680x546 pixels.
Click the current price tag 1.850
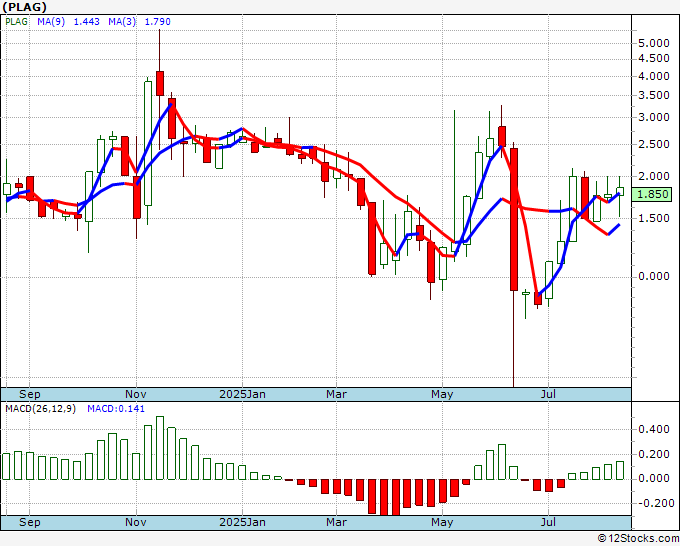652,194
